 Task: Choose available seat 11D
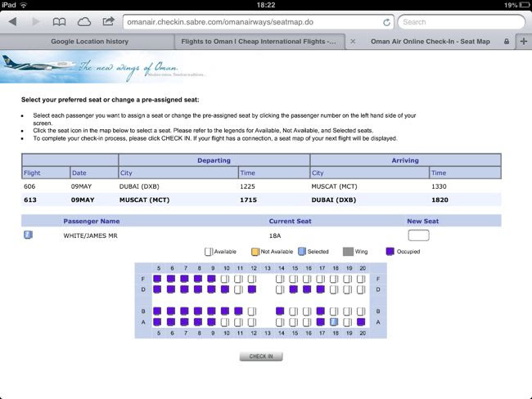238,289
